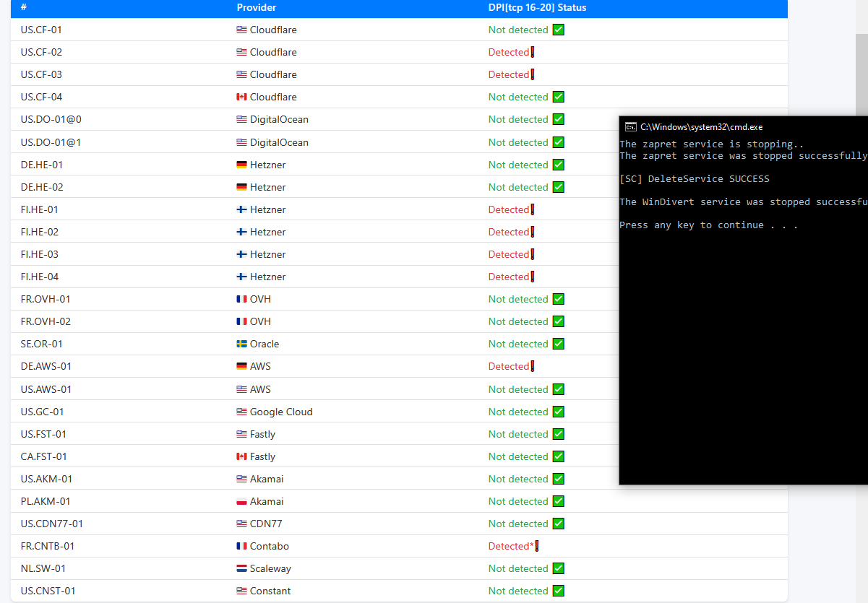Click 'Not detected' status in row US.AKM-01
The image size is (868, 603).
pyautogui.click(x=518, y=479)
